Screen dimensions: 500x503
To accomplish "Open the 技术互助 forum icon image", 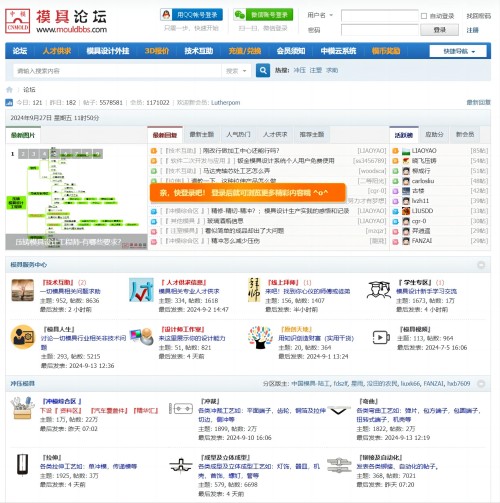I will point(23,290).
